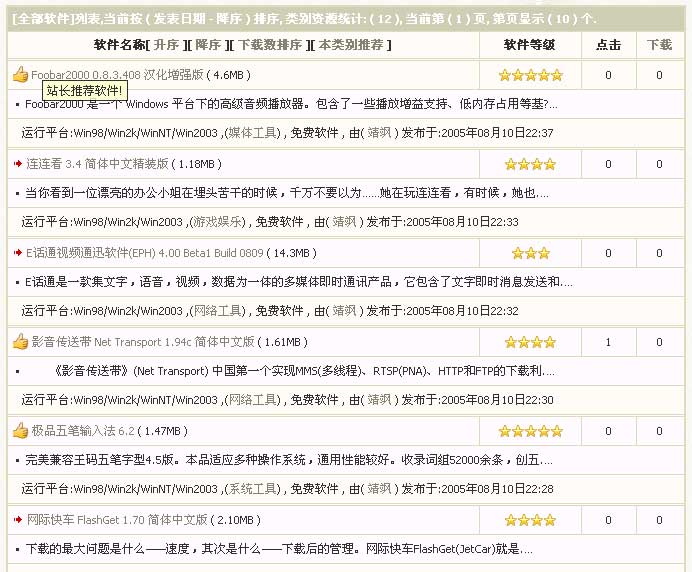Open publisher 靖飒 link dated 22:28
The image size is (692, 572).
pos(380,488)
